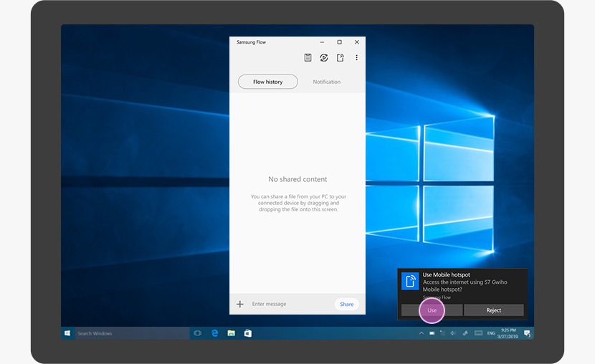
Task: Switch to the Flow history tab
Action: coord(267,82)
